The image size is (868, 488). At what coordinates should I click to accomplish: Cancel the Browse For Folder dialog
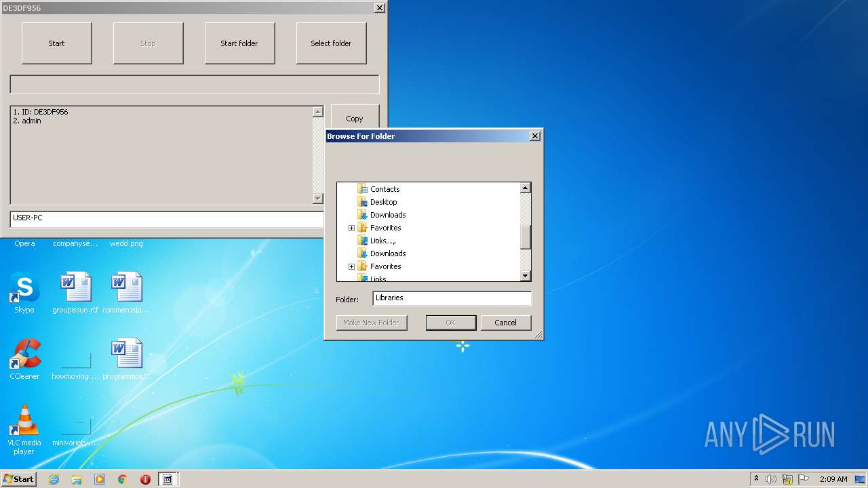point(505,323)
